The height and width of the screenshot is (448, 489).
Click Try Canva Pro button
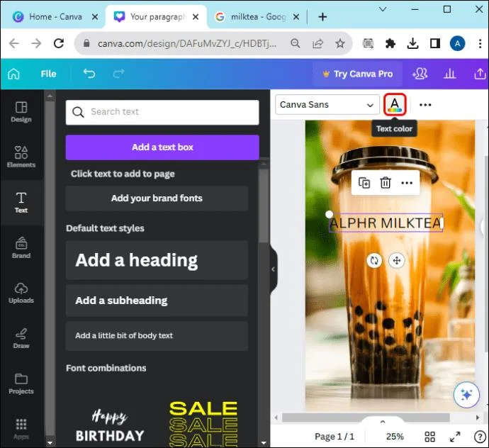(357, 74)
